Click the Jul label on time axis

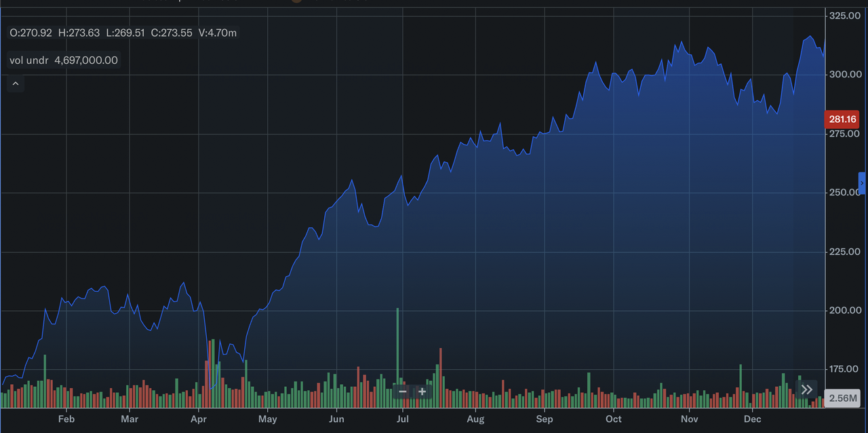pyautogui.click(x=402, y=419)
